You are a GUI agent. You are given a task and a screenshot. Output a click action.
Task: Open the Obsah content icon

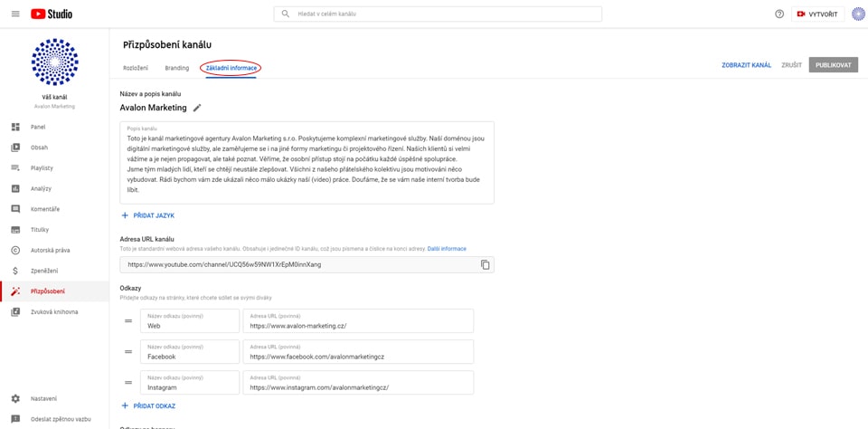pyautogui.click(x=15, y=148)
